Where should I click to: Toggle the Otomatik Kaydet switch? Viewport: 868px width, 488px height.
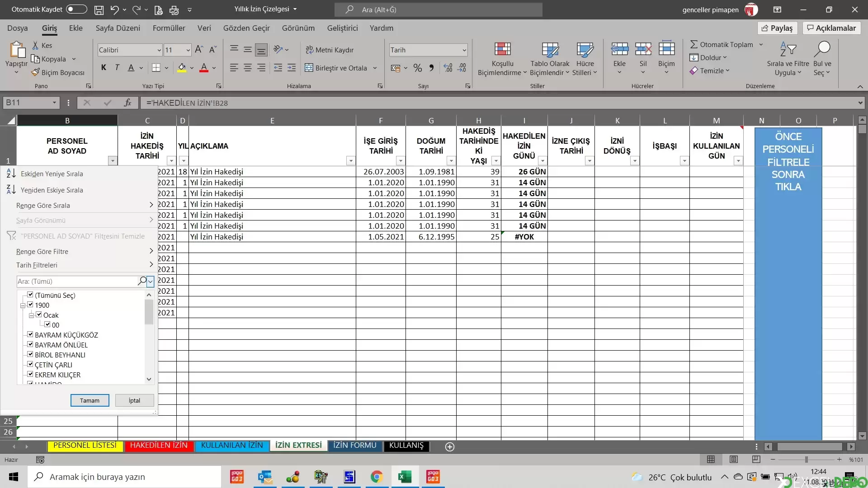(x=76, y=9)
